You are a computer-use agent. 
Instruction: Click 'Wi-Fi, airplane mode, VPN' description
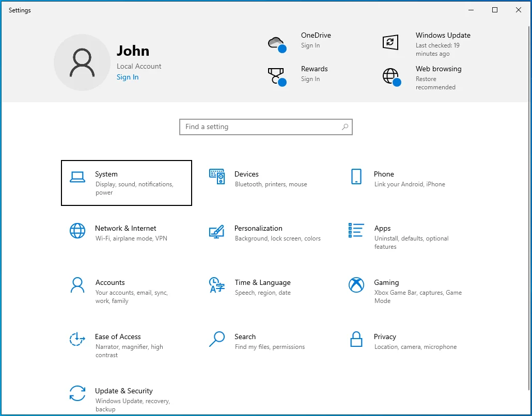coord(131,238)
